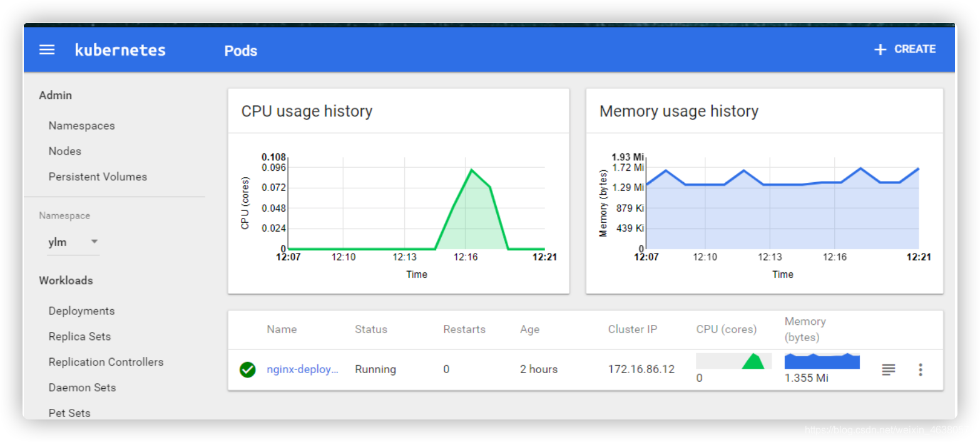Image resolution: width=980 pixels, height=442 pixels.
Task: Open the nginx-deploy... pod link
Action: (x=302, y=369)
